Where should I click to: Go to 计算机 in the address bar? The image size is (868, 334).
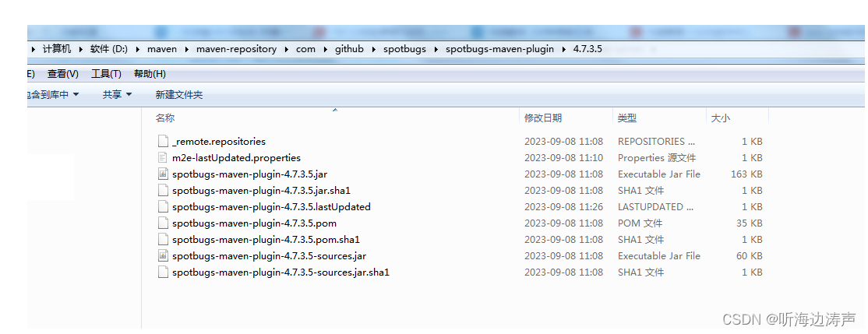[x=57, y=49]
